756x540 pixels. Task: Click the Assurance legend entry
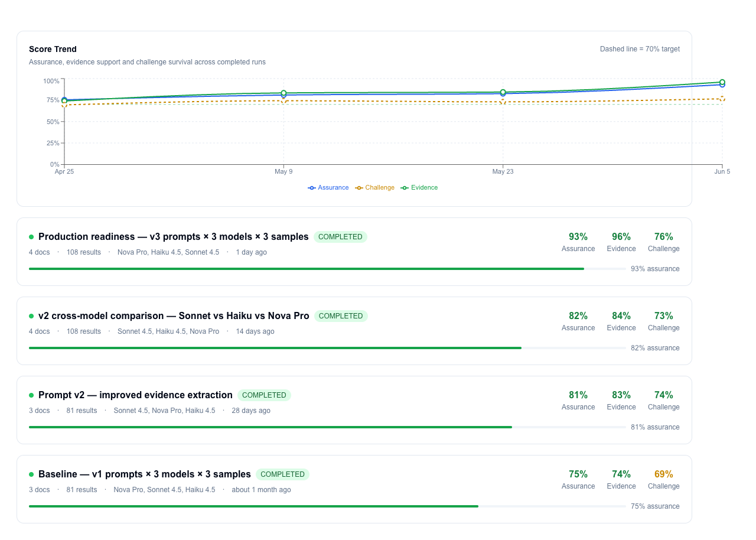328,187
